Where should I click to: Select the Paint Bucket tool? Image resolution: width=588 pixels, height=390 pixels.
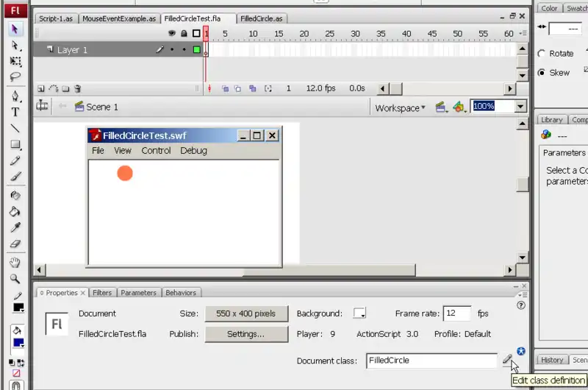pos(15,212)
